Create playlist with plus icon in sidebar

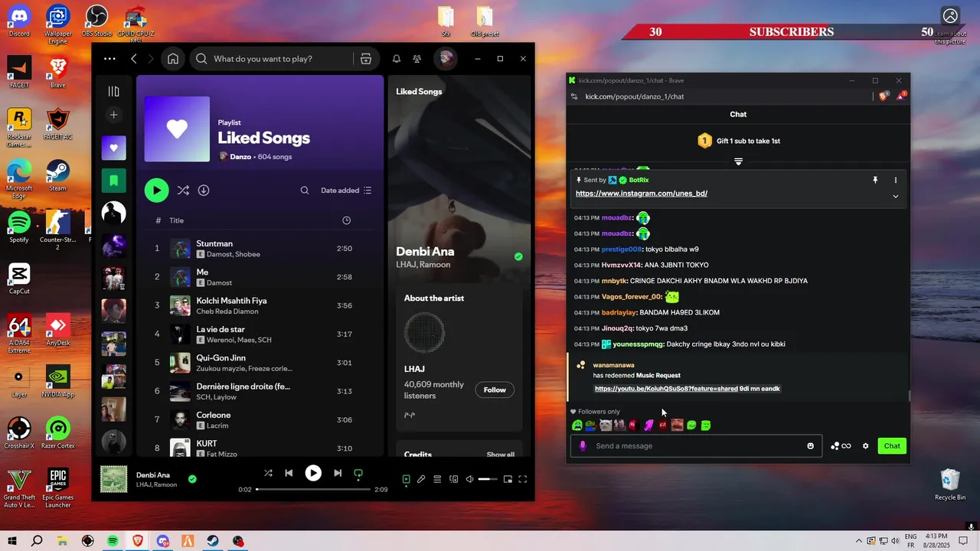[113, 115]
